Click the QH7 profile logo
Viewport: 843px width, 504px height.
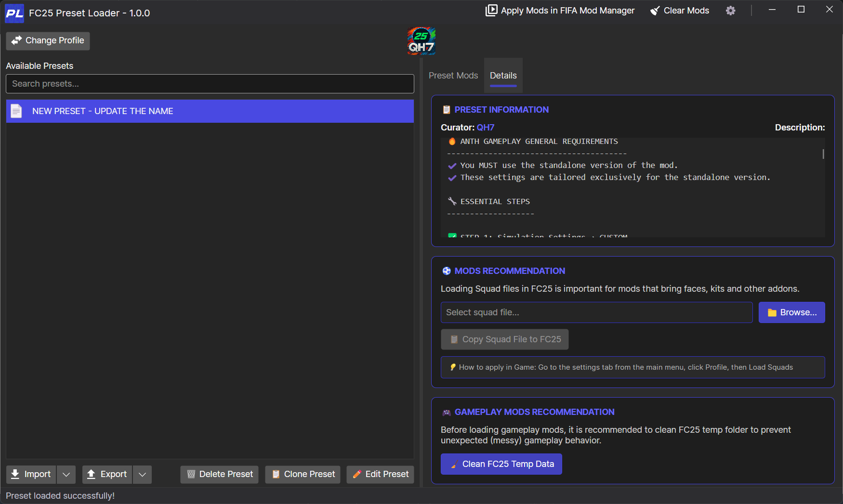pos(421,41)
